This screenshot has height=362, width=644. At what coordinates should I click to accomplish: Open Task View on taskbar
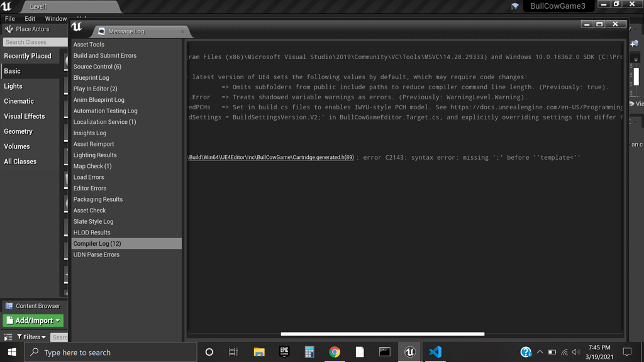(233, 352)
